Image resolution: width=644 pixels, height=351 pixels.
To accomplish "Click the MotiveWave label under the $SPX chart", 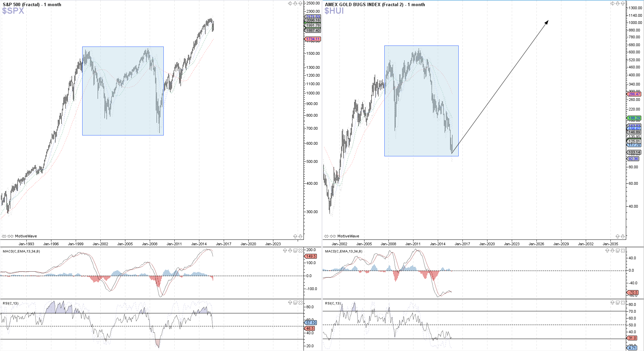I will [x=26, y=236].
